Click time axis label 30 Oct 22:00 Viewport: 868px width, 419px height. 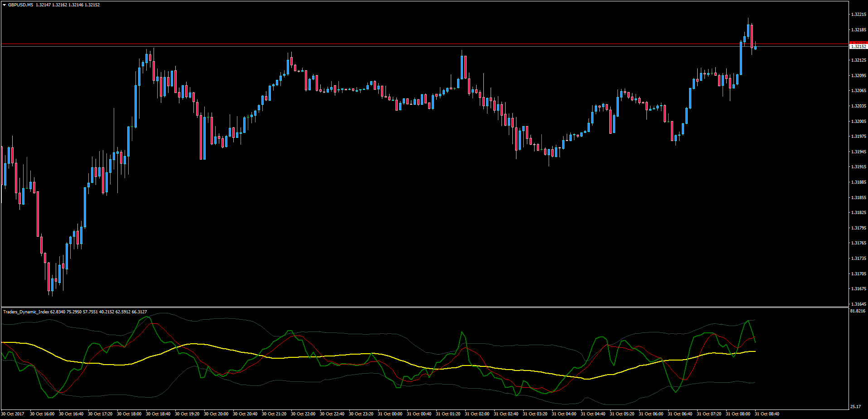click(x=303, y=414)
